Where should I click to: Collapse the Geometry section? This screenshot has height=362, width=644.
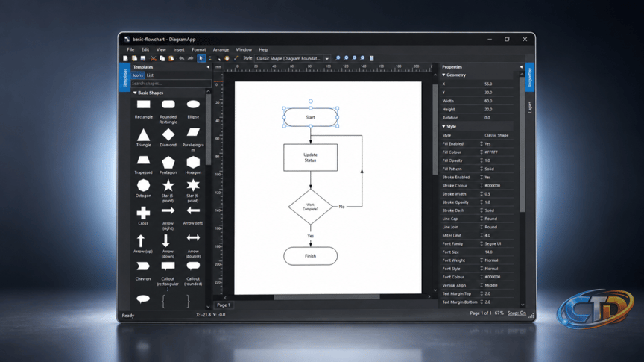point(443,75)
